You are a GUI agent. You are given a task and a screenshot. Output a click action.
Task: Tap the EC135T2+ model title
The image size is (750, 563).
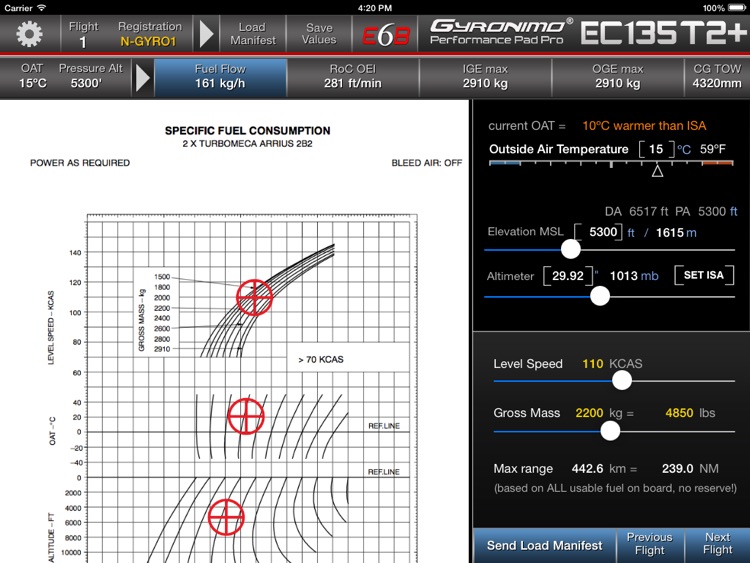pos(663,33)
